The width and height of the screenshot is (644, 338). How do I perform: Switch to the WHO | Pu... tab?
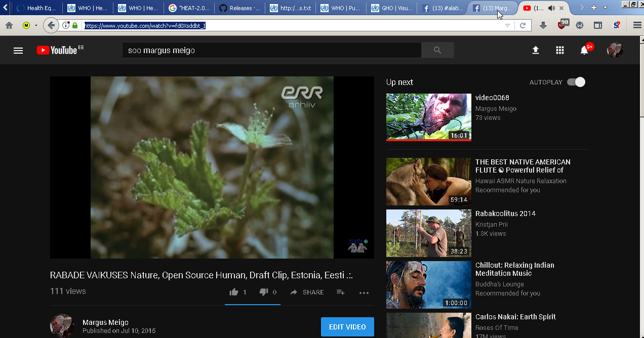point(341,8)
